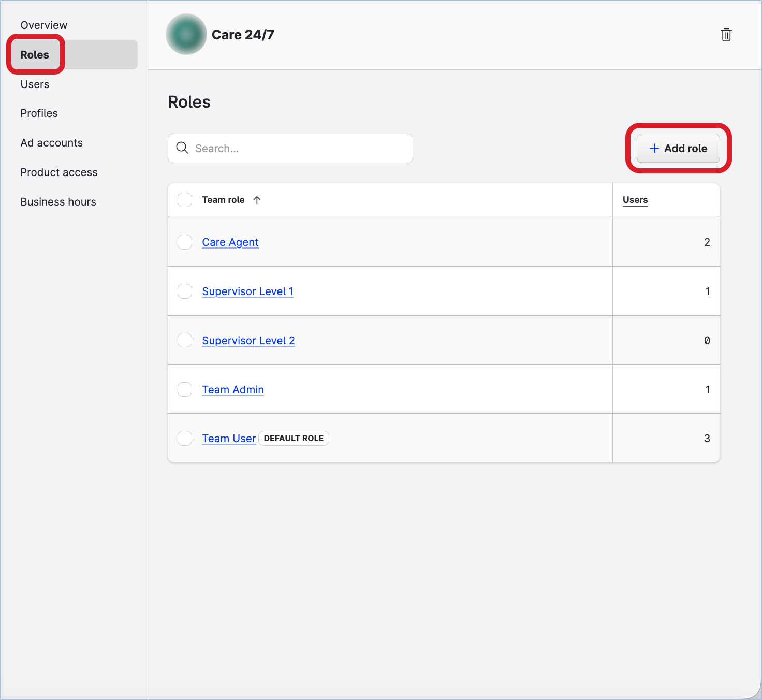The height and width of the screenshot is (700, 762).
Task: Navigate to Ad accounts
Action: coord(51,143)
